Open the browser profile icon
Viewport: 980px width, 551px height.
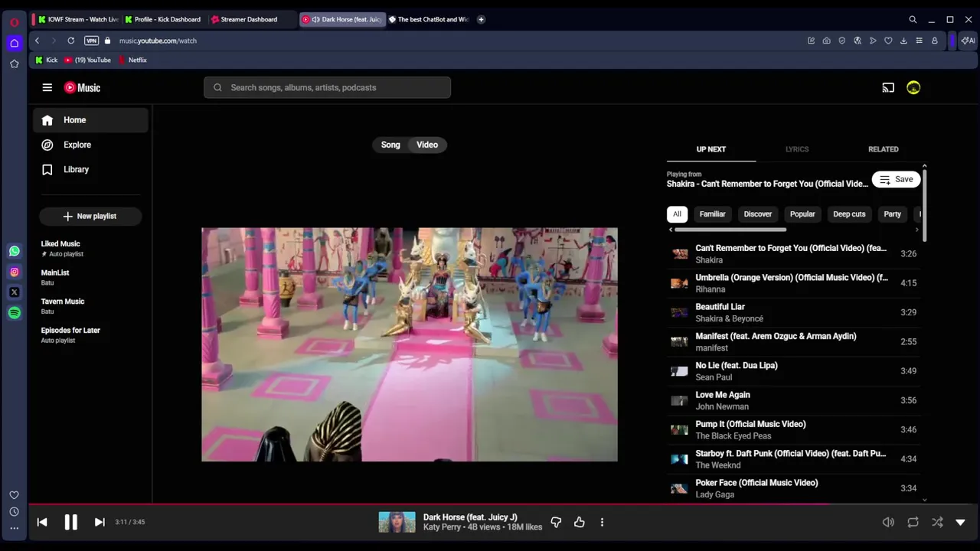click(x=934, y=41)
